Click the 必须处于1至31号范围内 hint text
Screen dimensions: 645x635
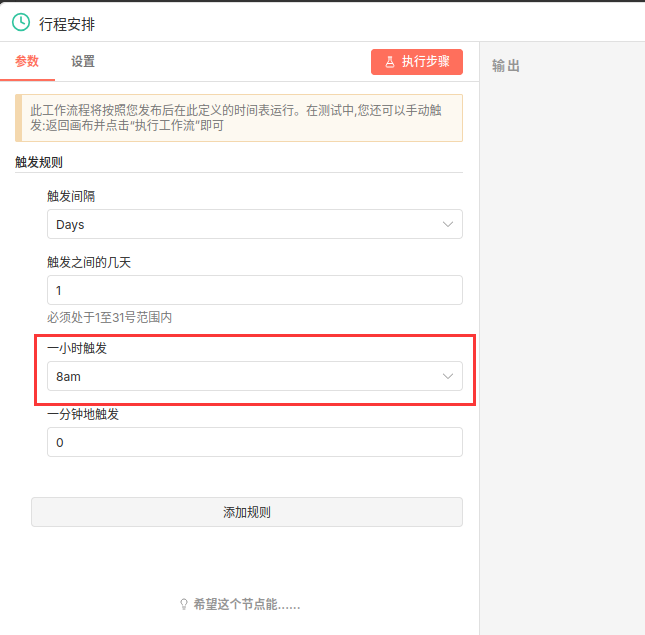pos(110,317)
